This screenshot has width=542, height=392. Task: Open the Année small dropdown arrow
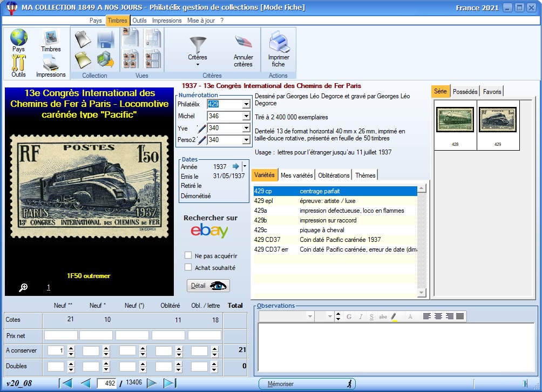tap(245, 166)
